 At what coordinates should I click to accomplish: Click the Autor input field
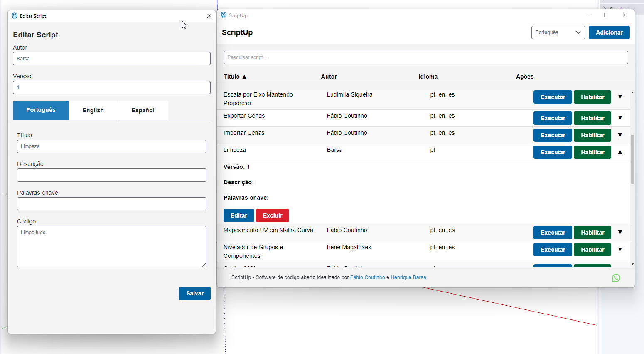[x=112, y=59]
